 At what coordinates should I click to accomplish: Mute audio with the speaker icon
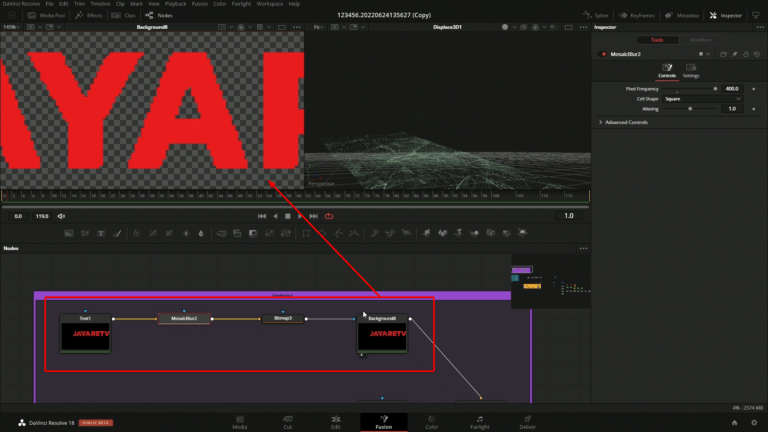click(x=61, y=216)
